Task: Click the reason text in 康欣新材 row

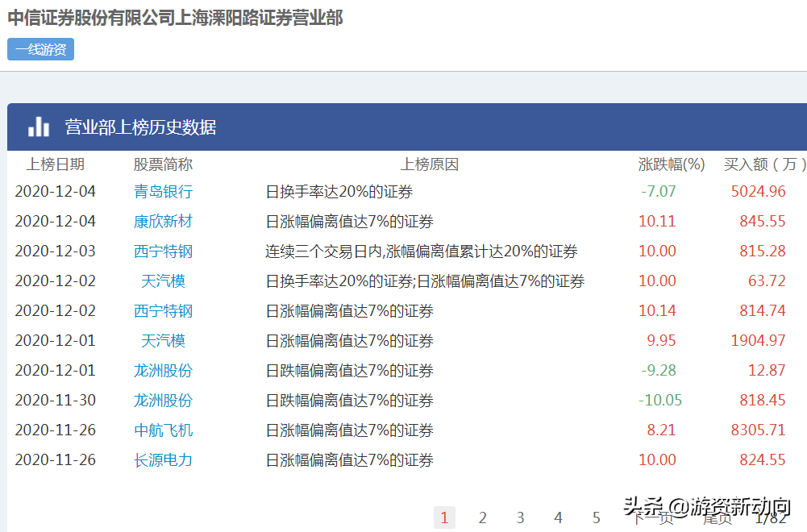Action: click(349, 221)
